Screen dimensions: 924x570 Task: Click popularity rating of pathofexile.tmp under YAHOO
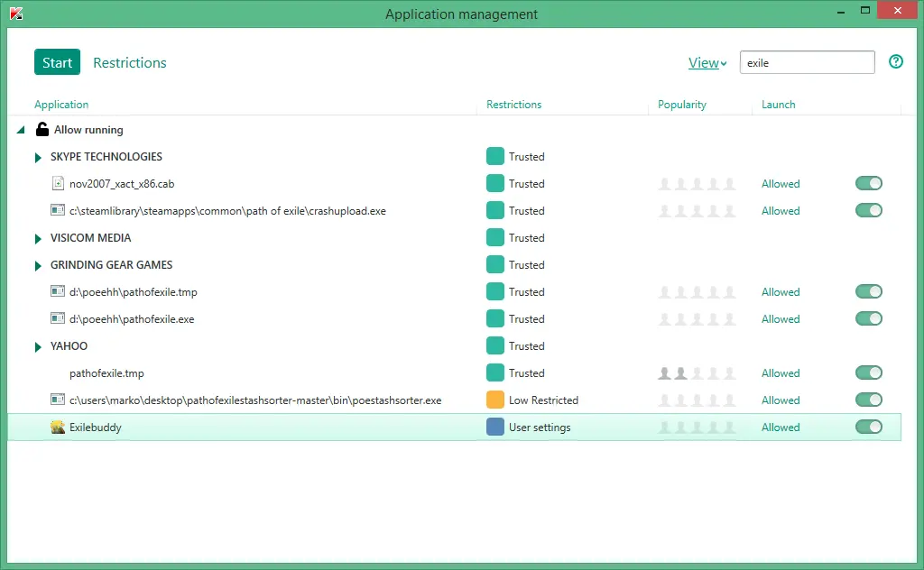click(x=698, y=373)
